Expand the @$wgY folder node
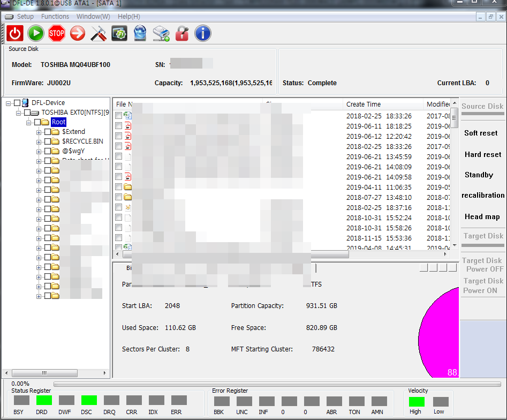Screen dimensions: 507x420 coord(39,152)
